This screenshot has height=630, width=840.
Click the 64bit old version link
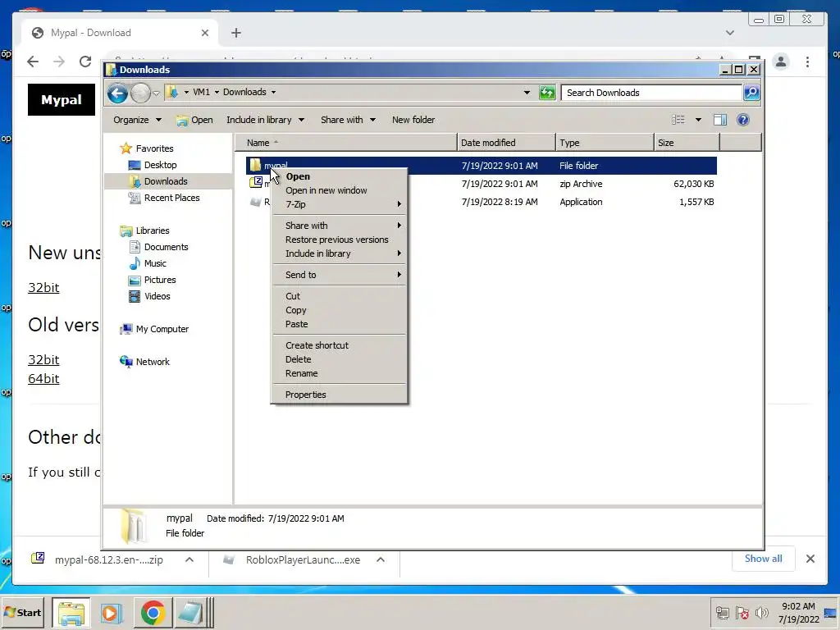click(x=43, y=379)
